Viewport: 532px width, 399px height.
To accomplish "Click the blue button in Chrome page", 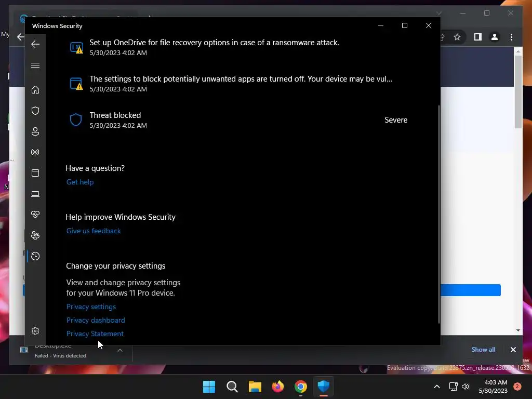I will click(471, 290).
